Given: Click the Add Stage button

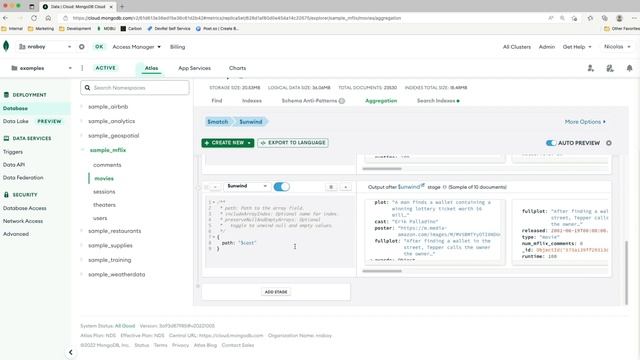Looking at the screenshot, I should [276, 292].
